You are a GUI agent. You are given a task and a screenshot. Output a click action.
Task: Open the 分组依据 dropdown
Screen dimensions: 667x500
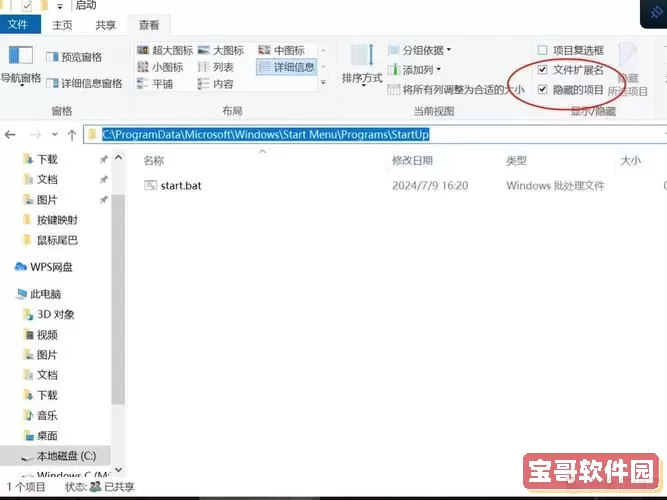coord(419,50)
